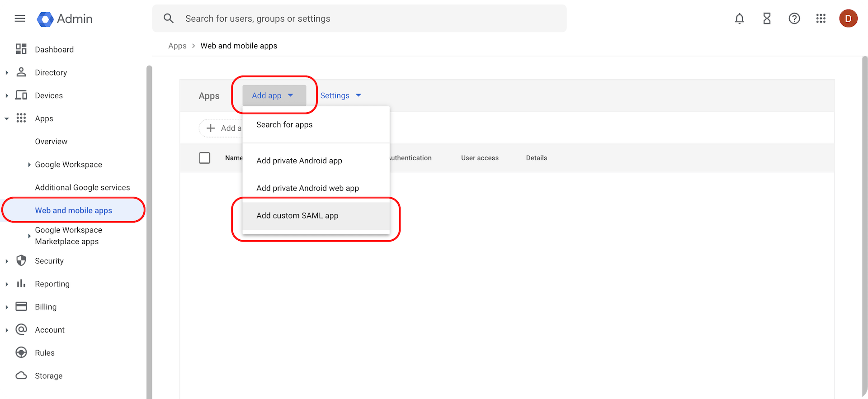Expand Google Workspace Marketplace apps arrow
The image size is (868, 399).
pos(29,236)
